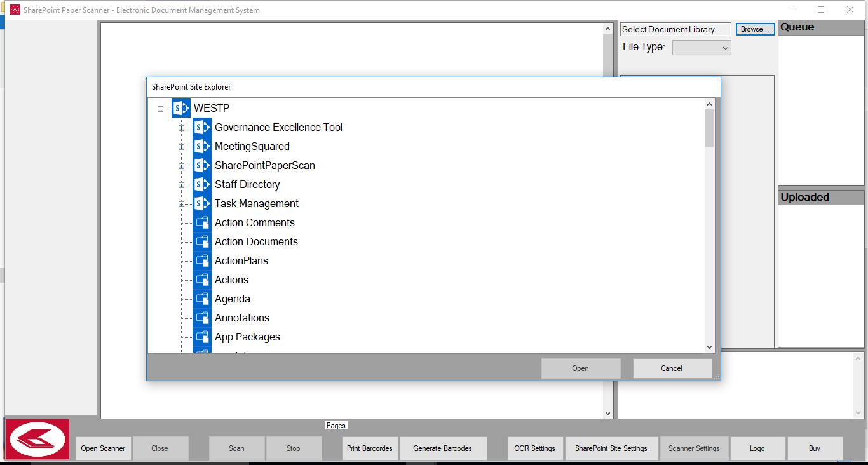Click the Open button in Site Explorer
This screenshot has width=868, height=465.
(581, 368)
